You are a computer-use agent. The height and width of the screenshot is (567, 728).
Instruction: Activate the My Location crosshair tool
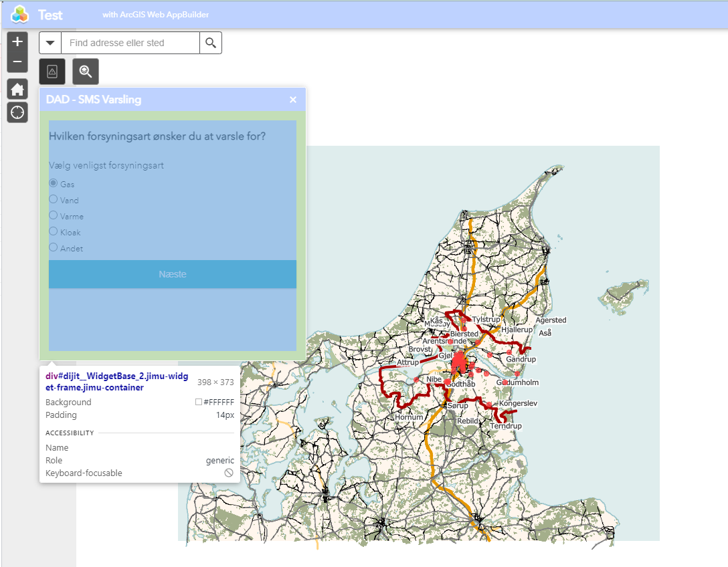tap(17, 112)
